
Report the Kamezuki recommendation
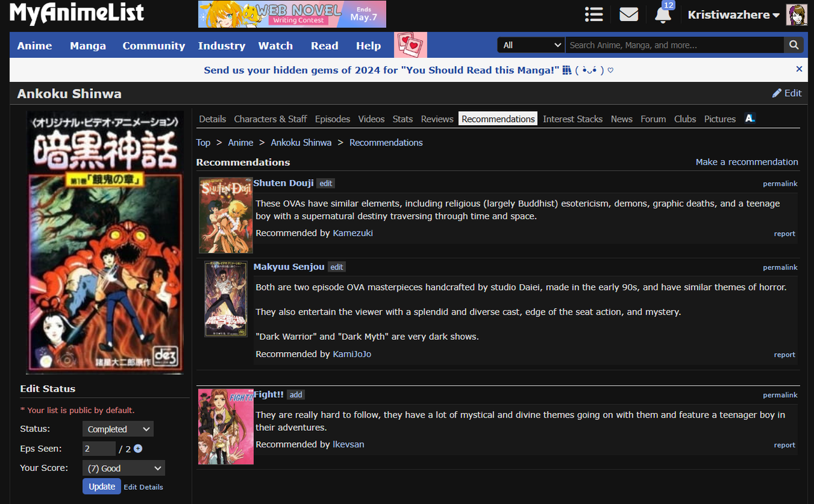[785, 234]
